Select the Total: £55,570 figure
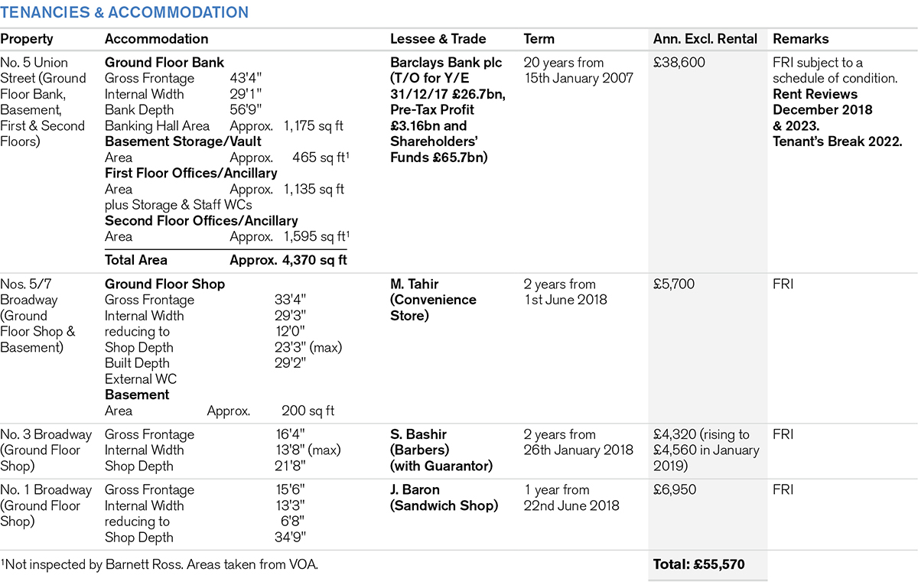 [x=698, y=565]
